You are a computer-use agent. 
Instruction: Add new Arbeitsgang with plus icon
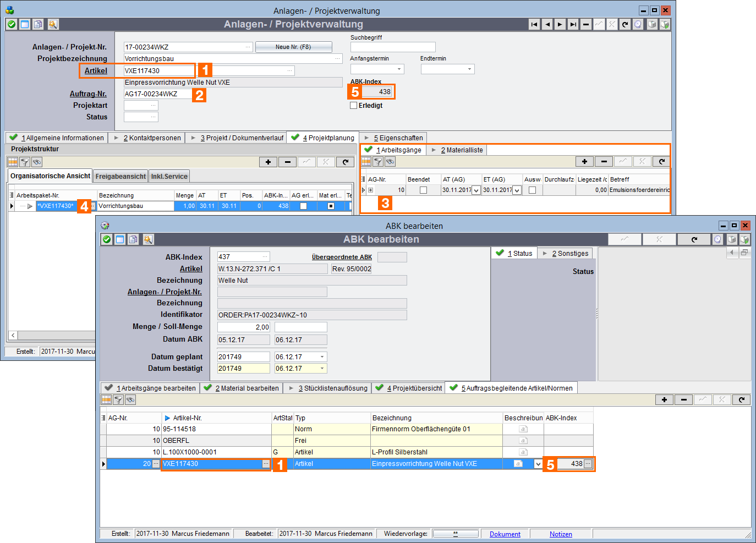pyautogui.click(x=584, y=161)
